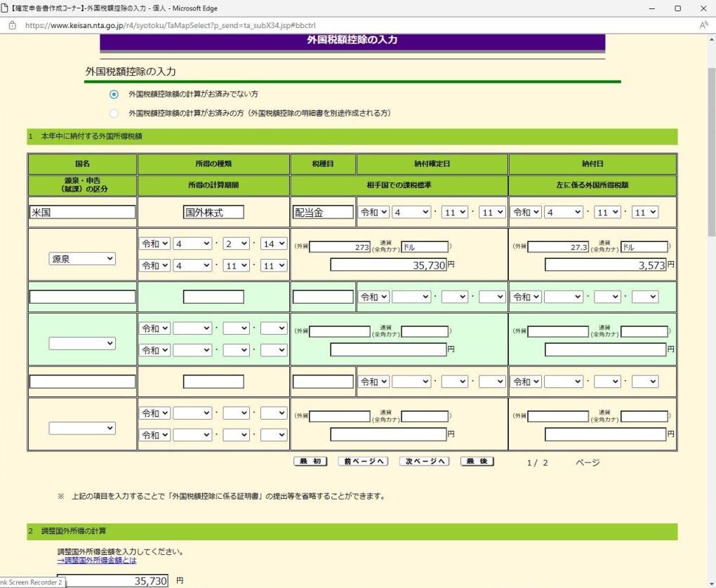Image resolution: width=716 pixels, height=588 pixels.
Task: Click third row empty country name field
Action: pos(83,382)
